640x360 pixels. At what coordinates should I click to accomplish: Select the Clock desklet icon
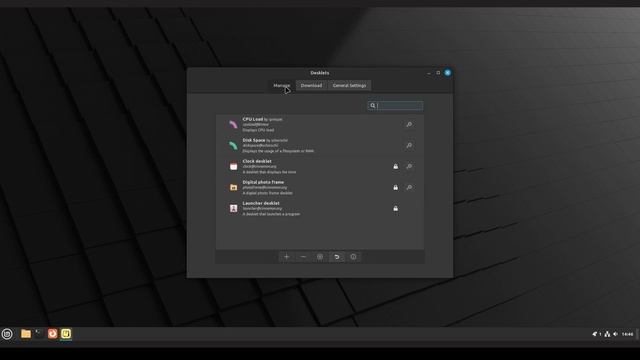(233, 167)
